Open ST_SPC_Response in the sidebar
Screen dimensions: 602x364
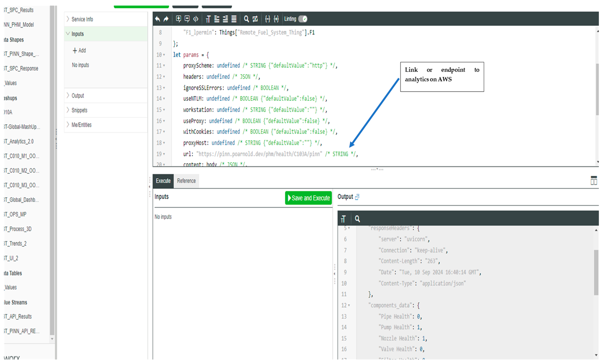coord(21,68)
